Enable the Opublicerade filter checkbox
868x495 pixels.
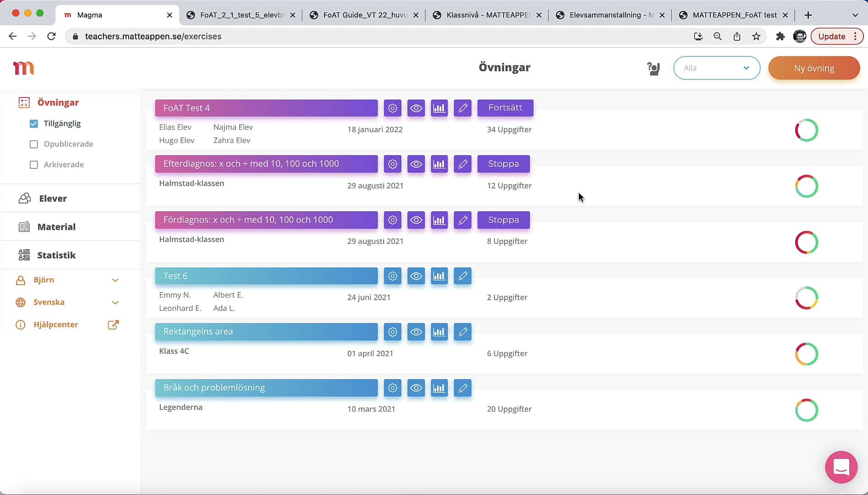click(33, 144)
